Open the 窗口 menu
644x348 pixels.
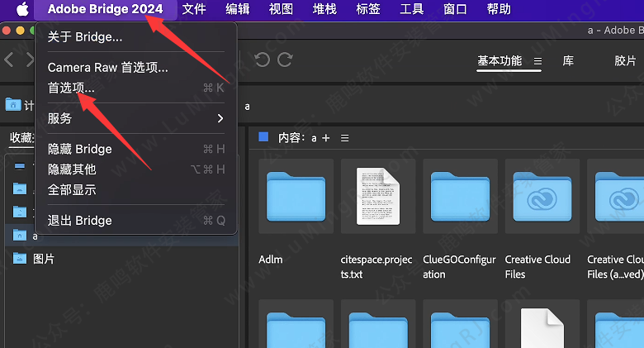[455, 9]
